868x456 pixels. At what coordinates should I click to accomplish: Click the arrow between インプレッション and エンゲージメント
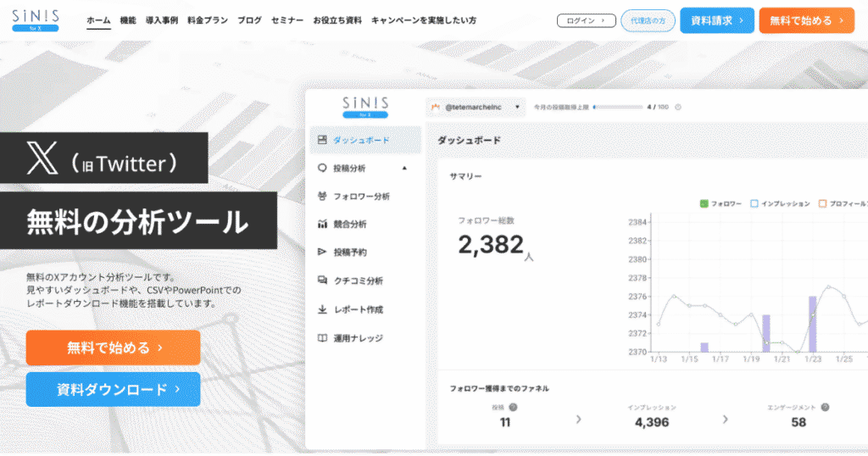(x=726, y=420)
